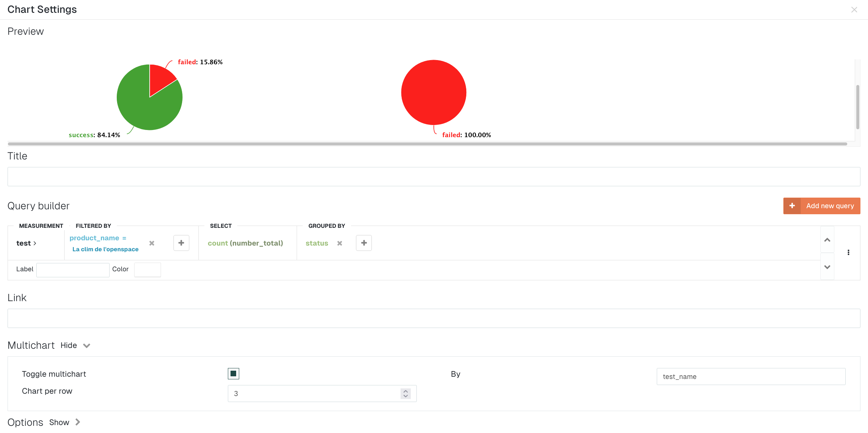Click the query Label input field
The image size is (868, 433).
[73, 270]
